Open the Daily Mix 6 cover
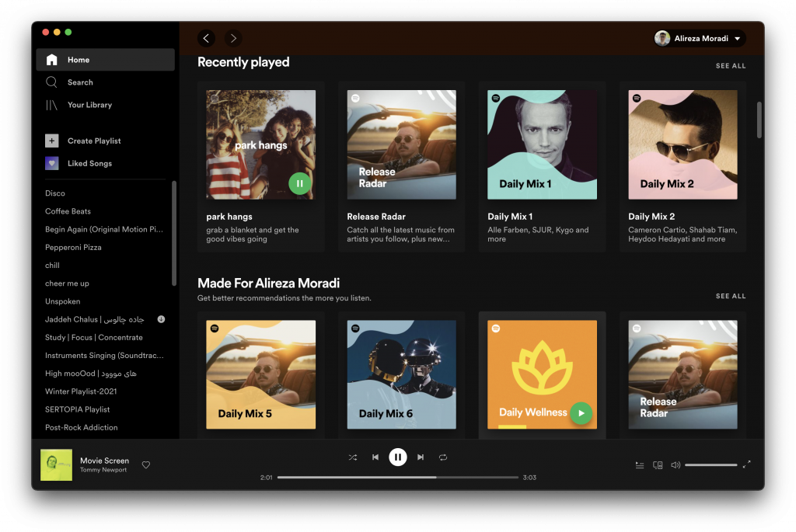This screenshot has height=532, width=796. click(x=402, y=374)
